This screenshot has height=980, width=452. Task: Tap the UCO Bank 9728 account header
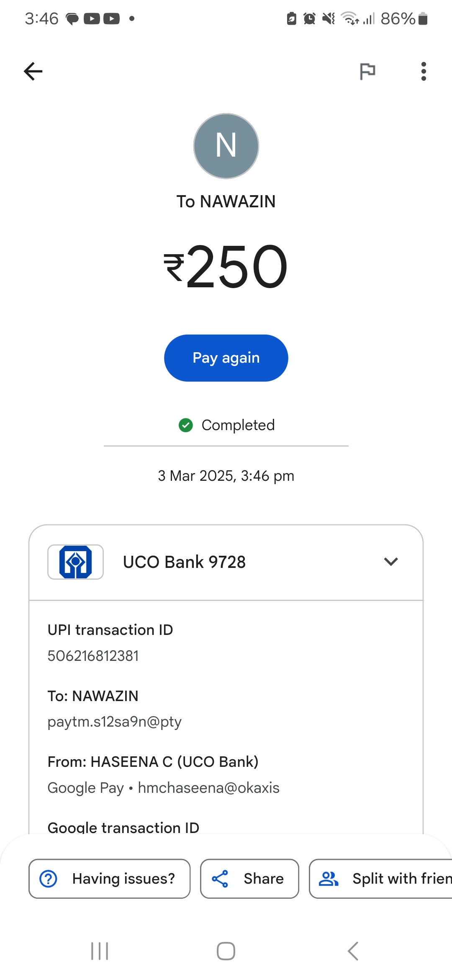(184, 562)
